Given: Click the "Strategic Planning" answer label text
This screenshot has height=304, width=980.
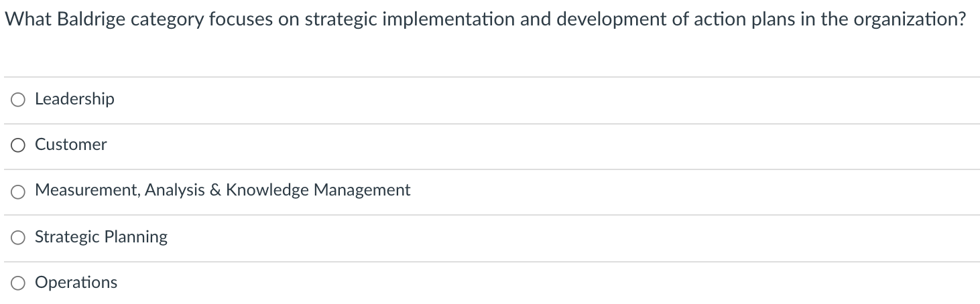Looking at the screenshot, I should (101, 237).
